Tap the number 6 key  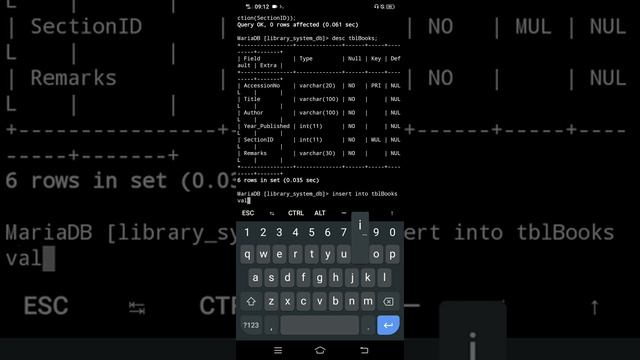[x=327, y=232]
